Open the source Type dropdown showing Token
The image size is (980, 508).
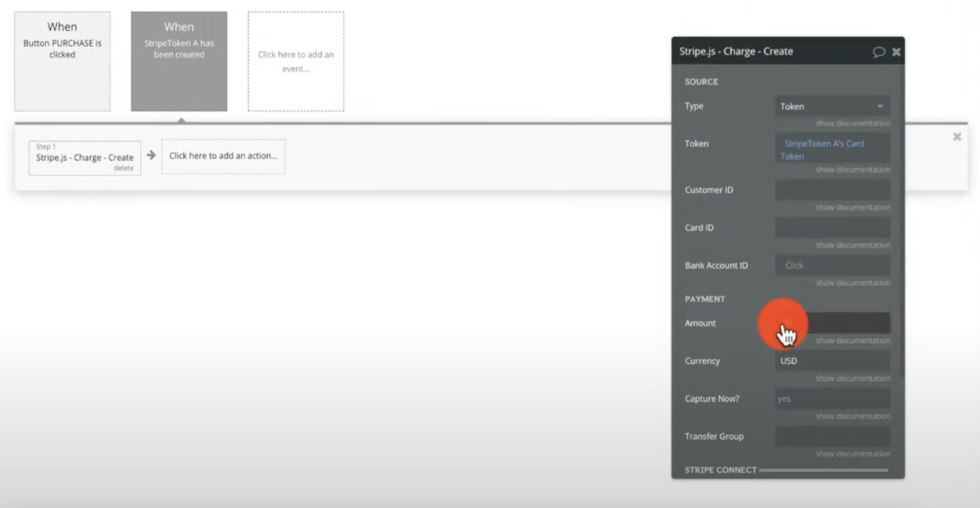tap(832, 107)
